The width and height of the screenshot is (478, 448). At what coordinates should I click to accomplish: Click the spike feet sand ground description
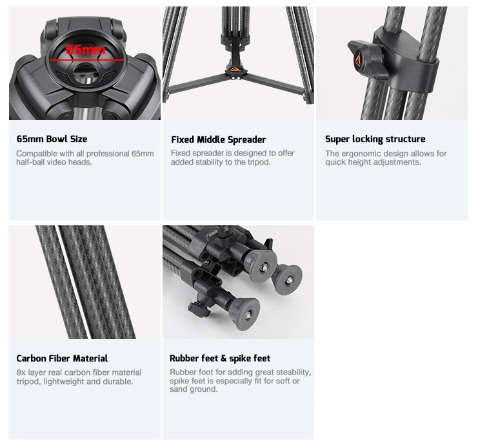click(x=240, y=381)
